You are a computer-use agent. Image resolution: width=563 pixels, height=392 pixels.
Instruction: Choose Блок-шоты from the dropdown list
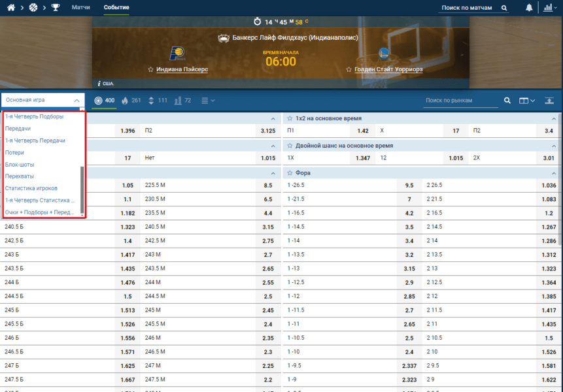point(20,165)
